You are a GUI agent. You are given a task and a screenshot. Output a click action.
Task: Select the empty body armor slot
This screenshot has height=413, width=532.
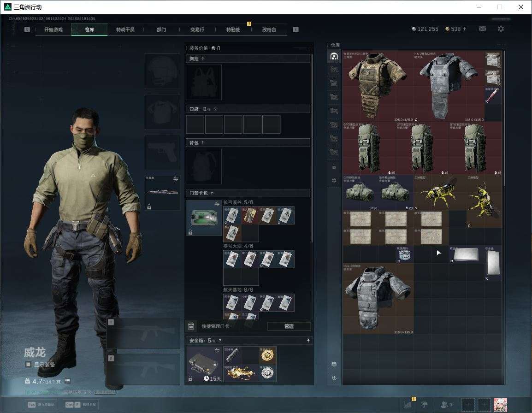pyautogui.click(x=162, y=112)
